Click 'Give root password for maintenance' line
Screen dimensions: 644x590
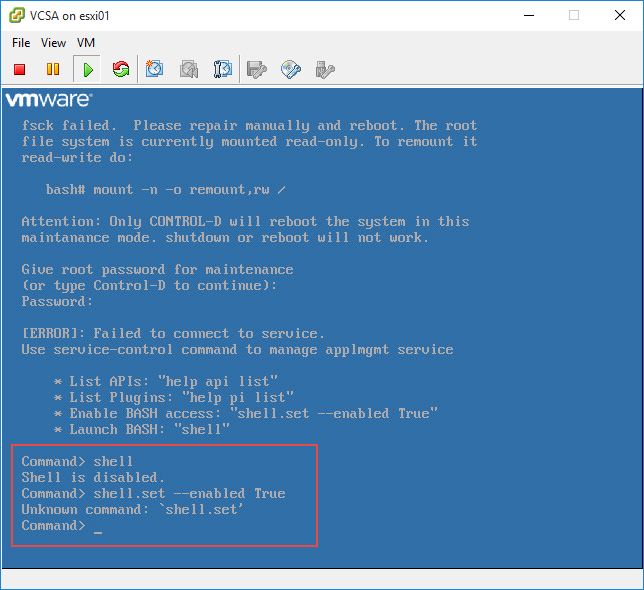[x=157, y=269]
